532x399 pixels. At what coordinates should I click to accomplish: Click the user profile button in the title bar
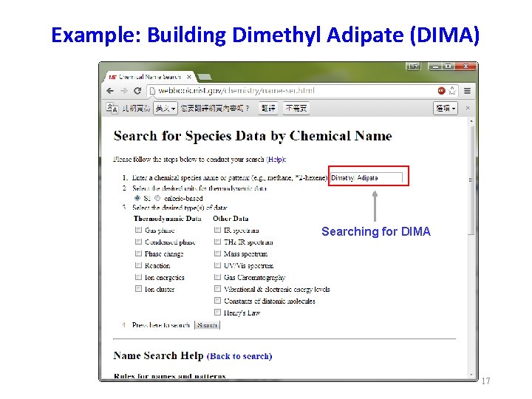point(413,66)
